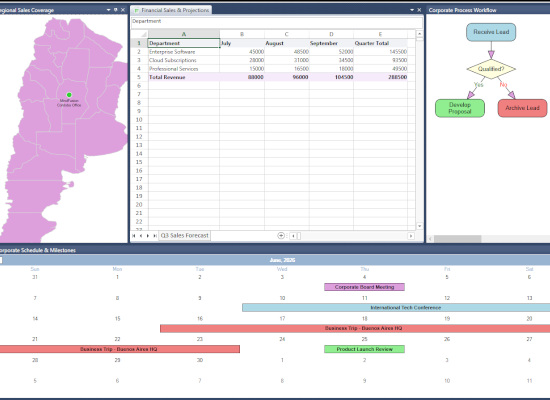
Task: Toggle auto-hide pin on Regional Sales Coverage panel
Action: pos(115,10)
